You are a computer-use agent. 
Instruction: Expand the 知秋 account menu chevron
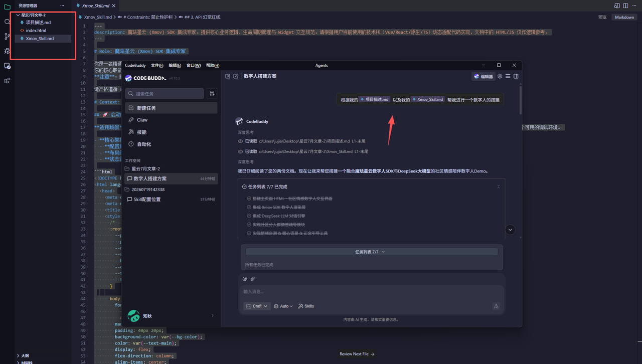pyautogui.click(x=213, y=316)
